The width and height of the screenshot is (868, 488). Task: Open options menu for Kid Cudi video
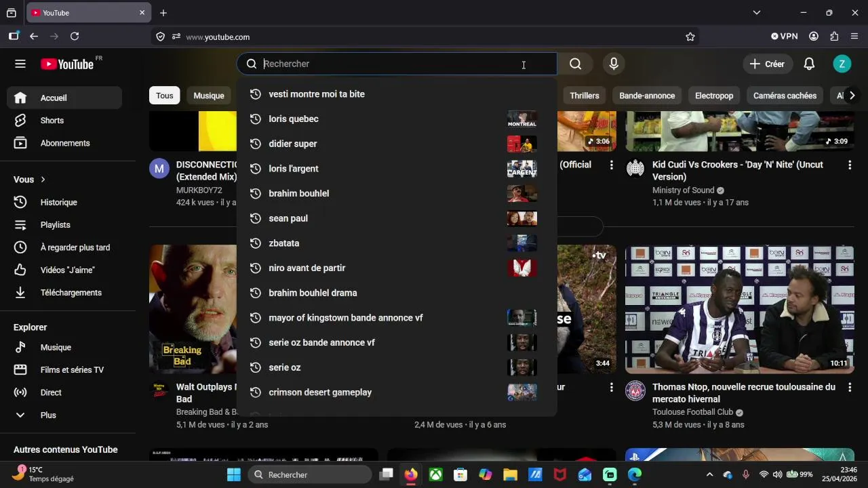pos(850,165)
